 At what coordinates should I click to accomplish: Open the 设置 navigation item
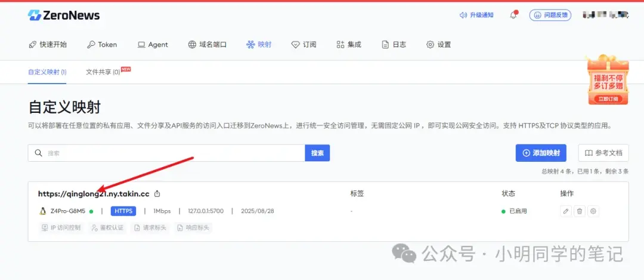[x=439, y=44]
